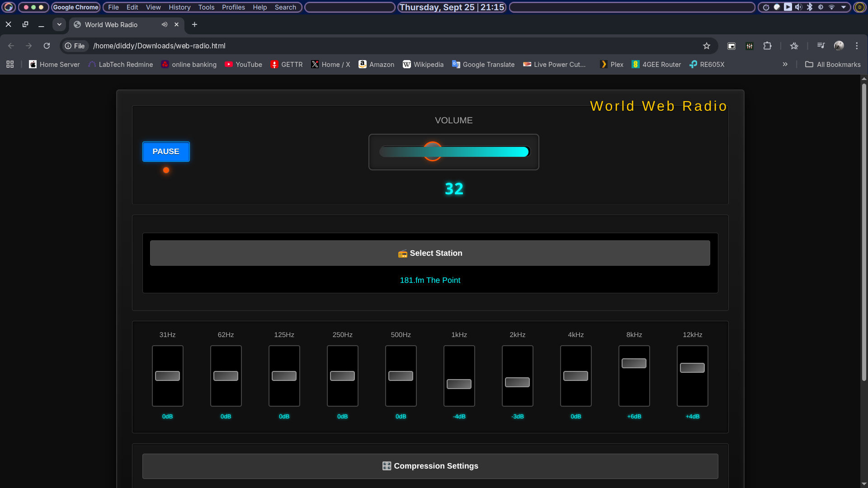This screenshot has height=488, width=868.
Task: Expand Compression Settings panel
Action: point(430,466)
